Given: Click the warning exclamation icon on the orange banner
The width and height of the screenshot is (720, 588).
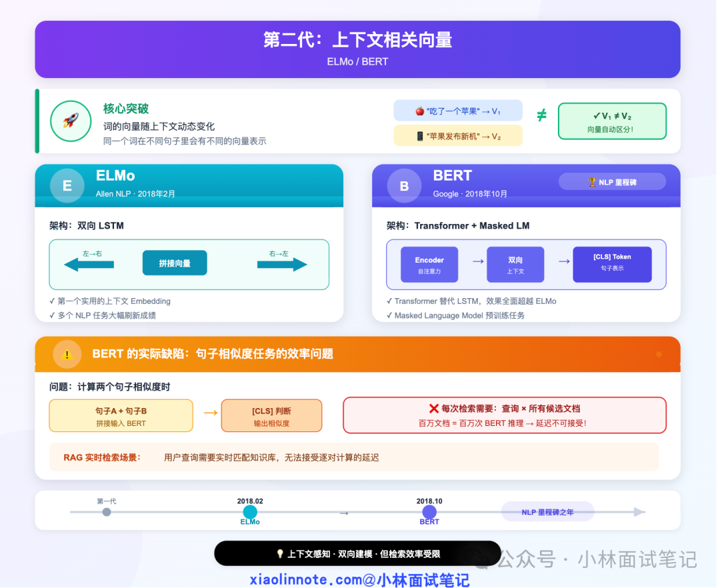Looking at the screenshot, I should pyautogui.click(x=67, y=354).
